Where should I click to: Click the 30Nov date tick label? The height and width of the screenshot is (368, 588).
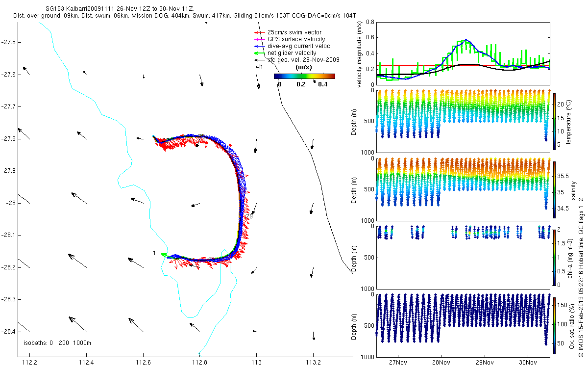click(x=527, y=363)
